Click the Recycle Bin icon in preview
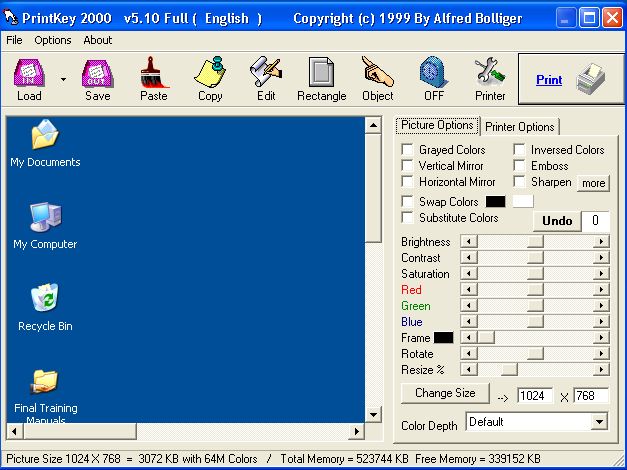 [45, 298]
